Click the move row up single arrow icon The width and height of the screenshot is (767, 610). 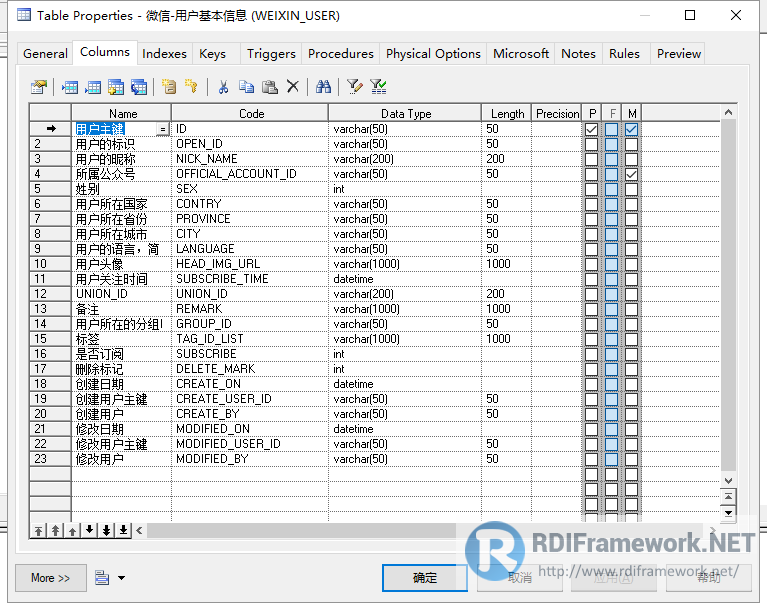pyautogui.click(x=72, y=530)
